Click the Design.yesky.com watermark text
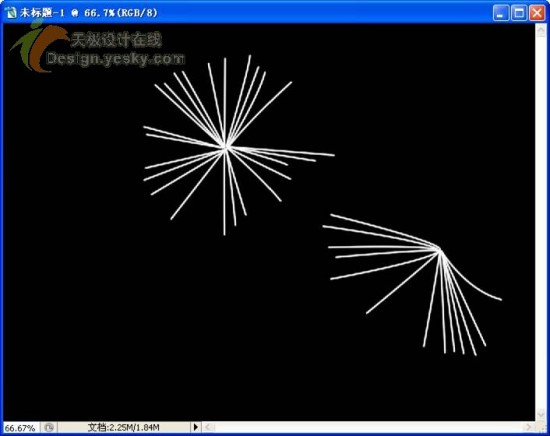The height and width of the screenshot is (436, 550). click(115, 59)
